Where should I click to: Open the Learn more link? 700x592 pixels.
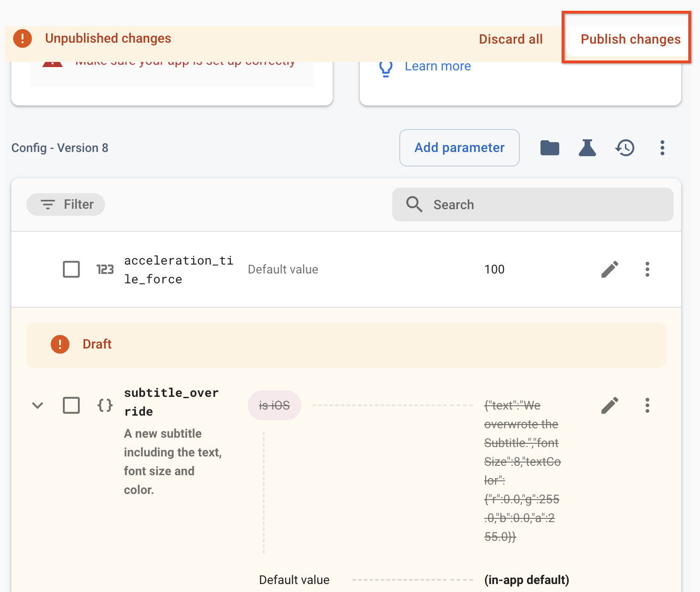(437, 66)
